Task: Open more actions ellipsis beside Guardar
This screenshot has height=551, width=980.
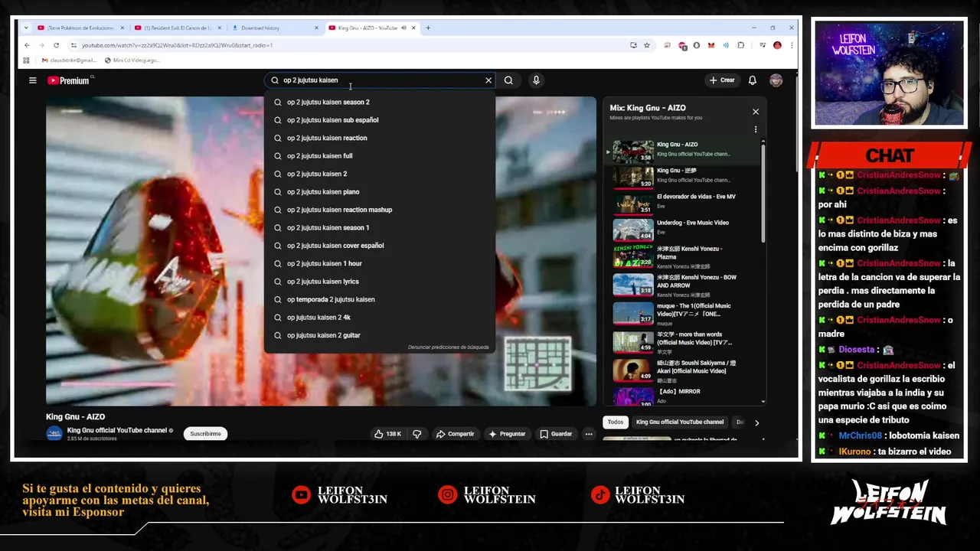Action: 589,434
